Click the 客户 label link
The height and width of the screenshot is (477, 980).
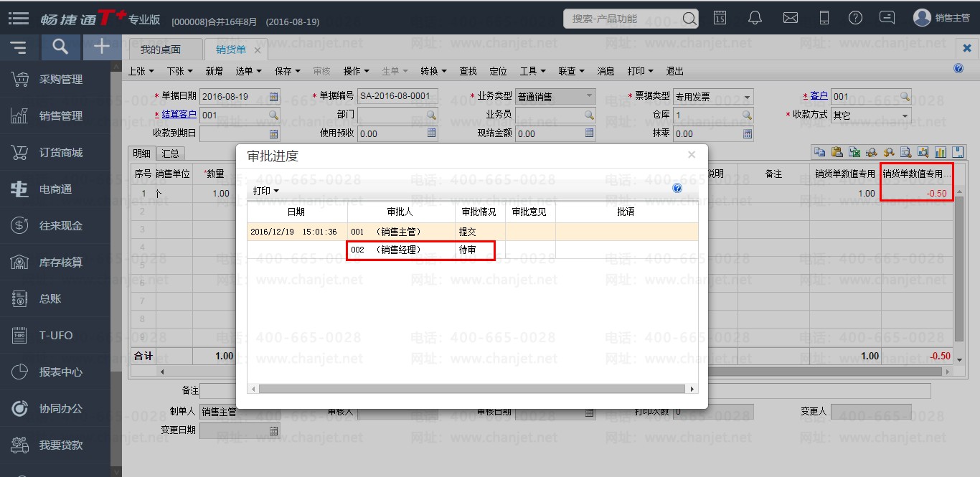tap(819, 95)
